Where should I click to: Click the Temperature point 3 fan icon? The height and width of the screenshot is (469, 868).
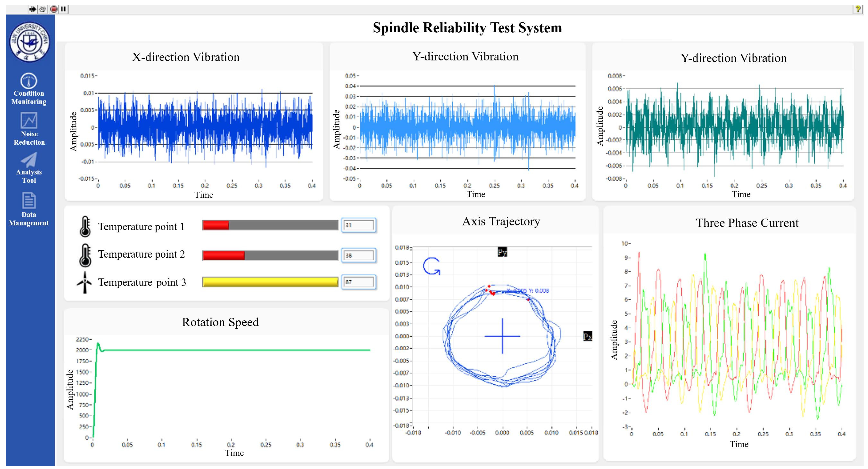85,282
